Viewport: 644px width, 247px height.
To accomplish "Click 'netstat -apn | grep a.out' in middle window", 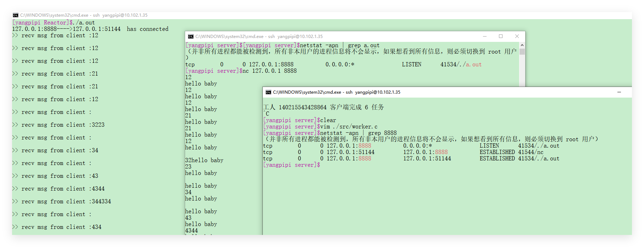I will (x=340, y=45).
